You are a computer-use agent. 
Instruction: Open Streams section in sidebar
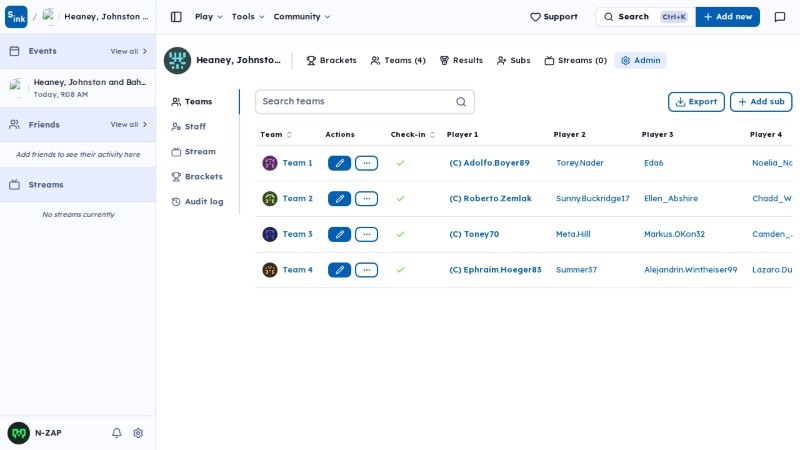78,185
